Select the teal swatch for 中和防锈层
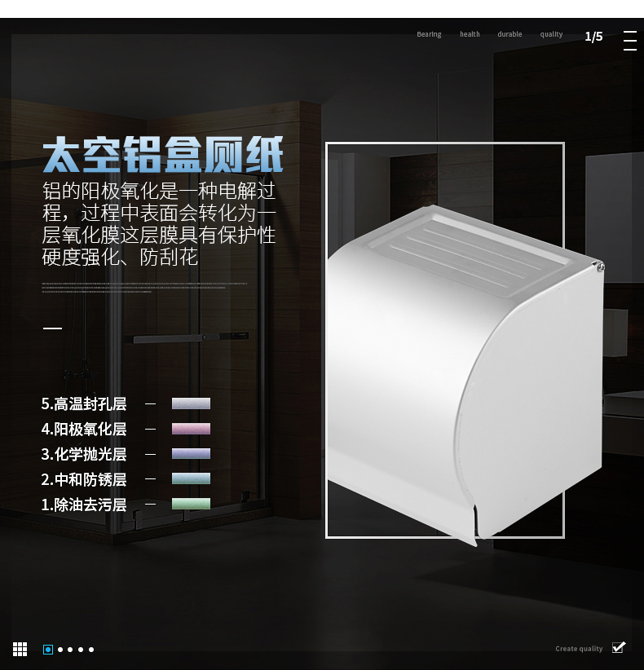644x670 pixels. coord(191,479)
